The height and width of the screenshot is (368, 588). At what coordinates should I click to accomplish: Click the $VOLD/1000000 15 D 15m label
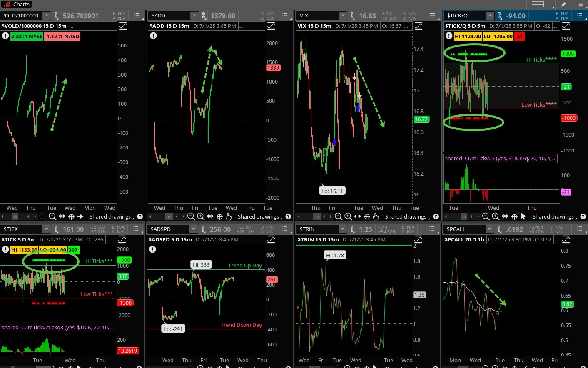pos(34,26)
